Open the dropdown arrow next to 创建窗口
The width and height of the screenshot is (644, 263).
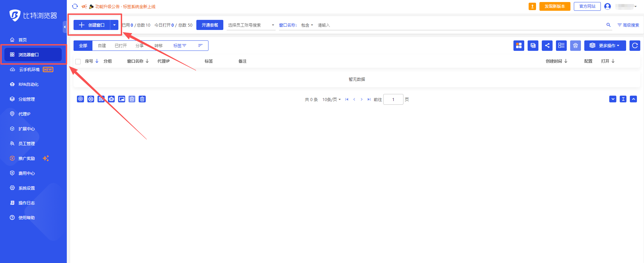click(114, 25)
